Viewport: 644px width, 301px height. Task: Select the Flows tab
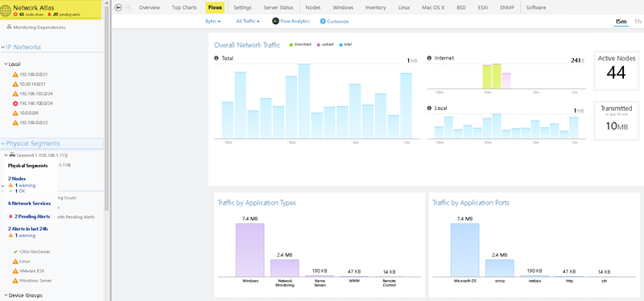[x=215, y=7]
